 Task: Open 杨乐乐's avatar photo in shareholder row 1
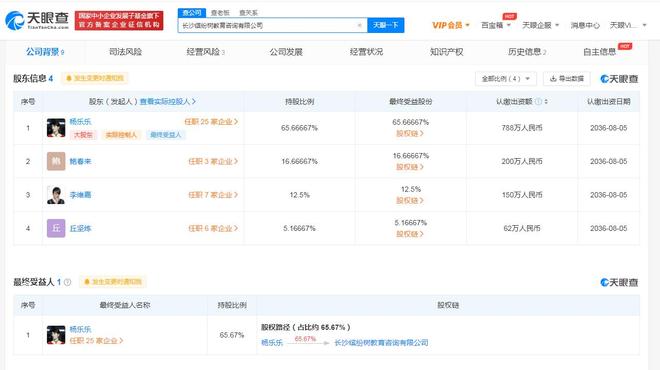tap(56, 128)
